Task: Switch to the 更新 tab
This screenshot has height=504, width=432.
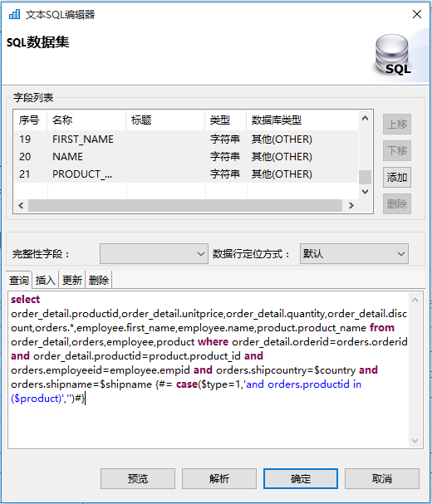Action: (x=71, y=280)
